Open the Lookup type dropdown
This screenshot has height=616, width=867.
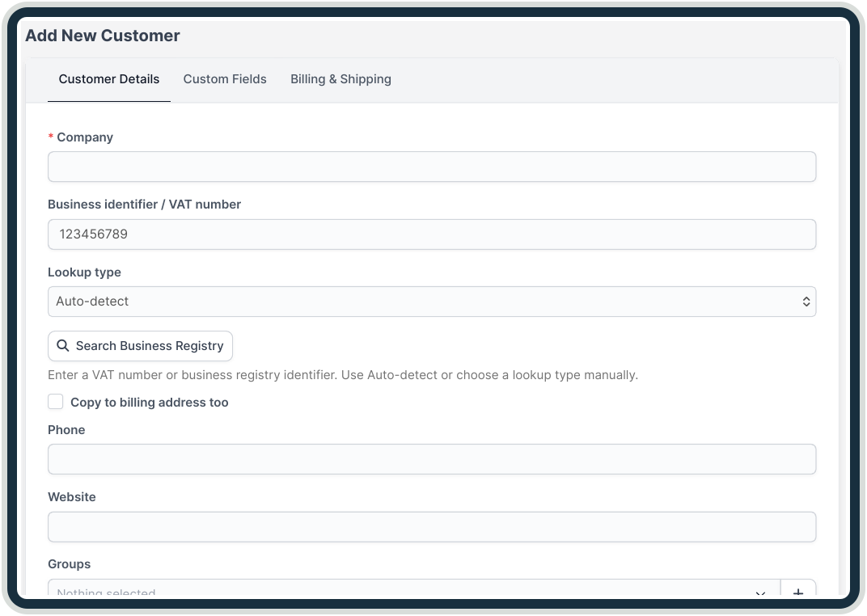click(432, 302)
